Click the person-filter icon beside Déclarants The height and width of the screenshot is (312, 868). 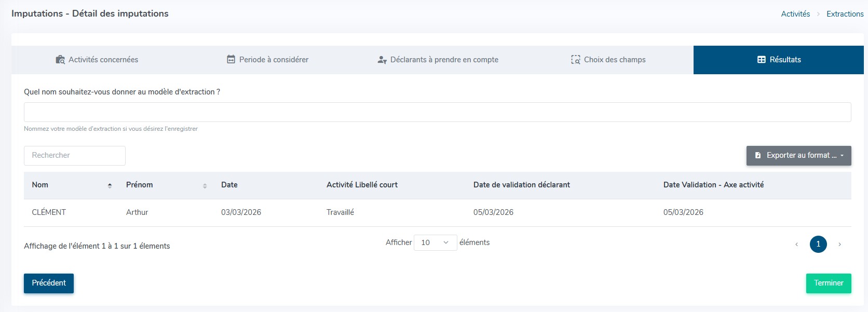(x=382, y=60)
